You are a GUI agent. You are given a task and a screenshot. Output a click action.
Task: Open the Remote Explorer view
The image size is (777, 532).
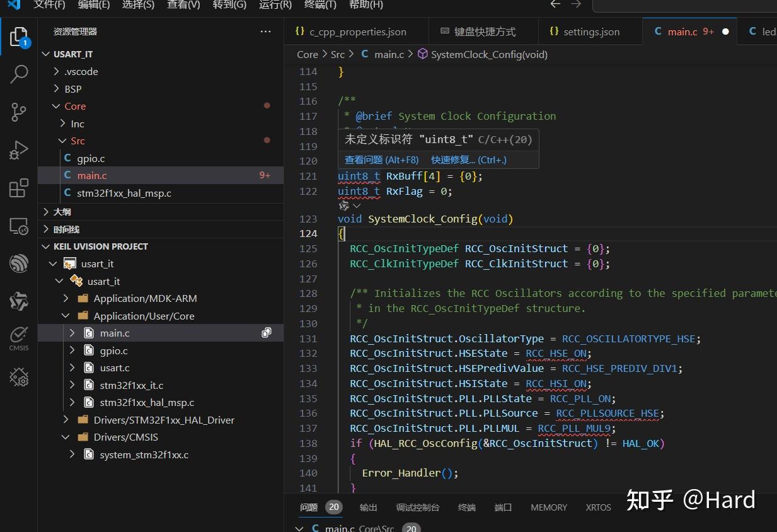click(18, 226)
